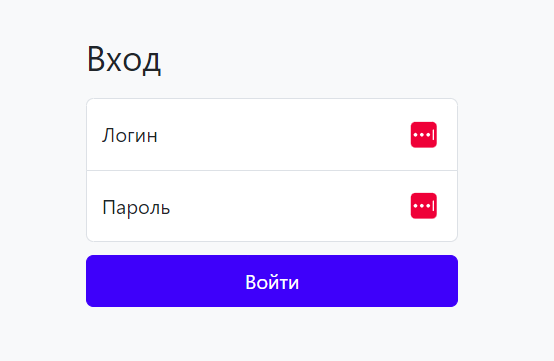Viewport: 554px width, 361px height.
Task: Select the red dots icon beside Пароль
Action: [424, 206]
